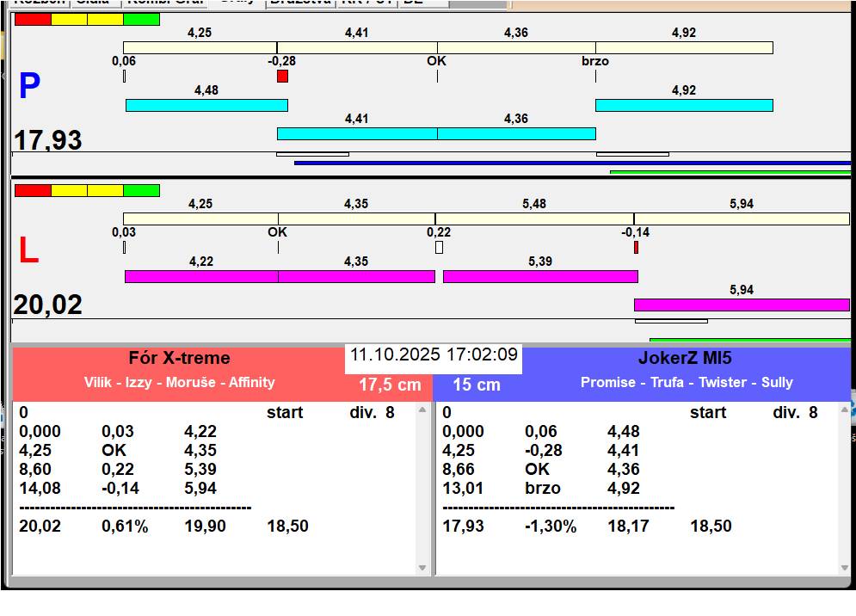
Task: Click the blue P lane letter
Action: point(29,86)
